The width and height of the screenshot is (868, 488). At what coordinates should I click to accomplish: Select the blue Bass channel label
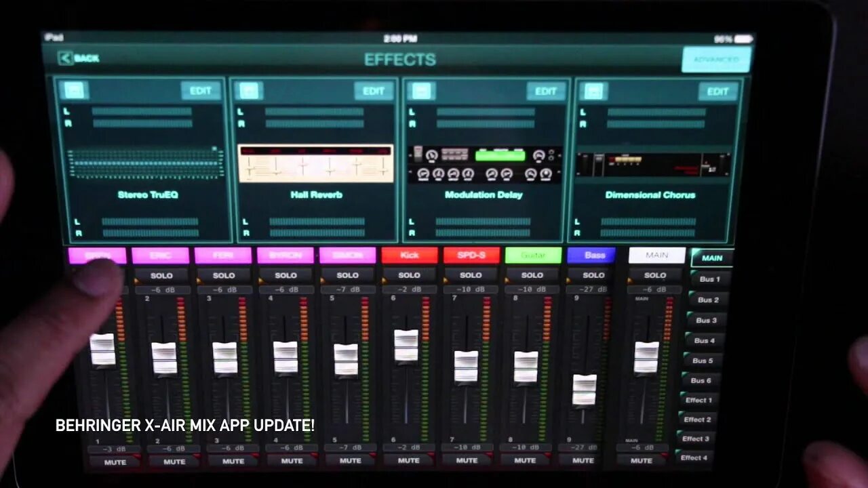click(x=591, y=256)
